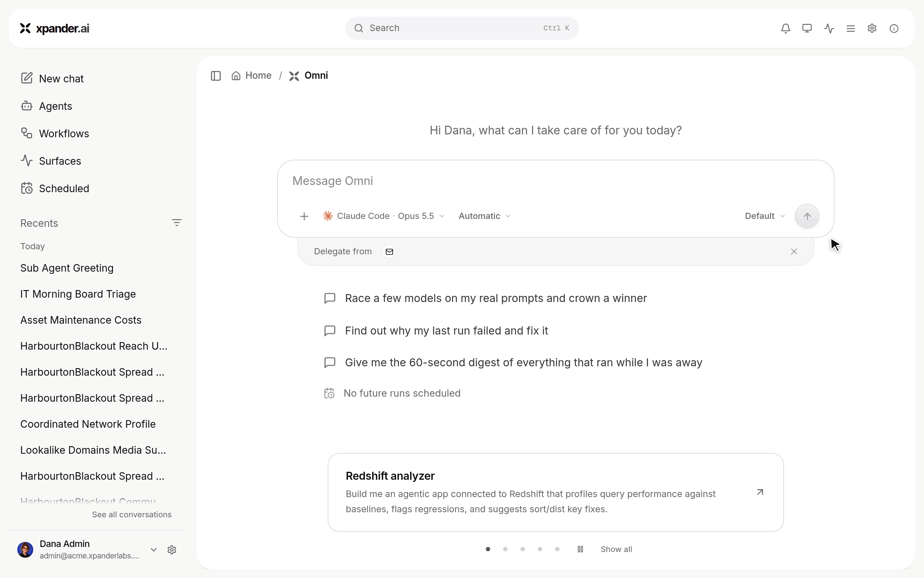The image size is (924, 578).
Task: Open account settings gear beside Dana Admin
Action: pyautogui.click(x=172, y=550)
